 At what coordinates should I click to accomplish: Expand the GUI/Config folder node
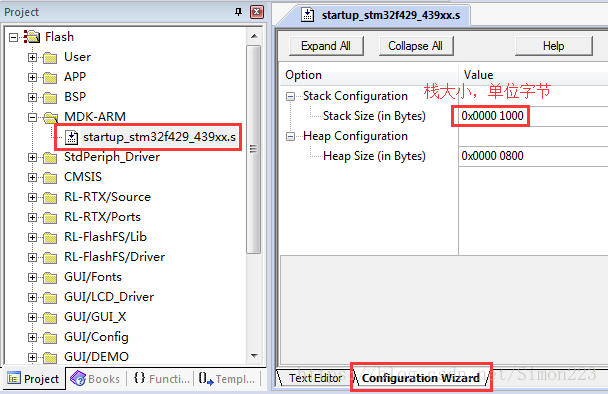coord(33,337)
